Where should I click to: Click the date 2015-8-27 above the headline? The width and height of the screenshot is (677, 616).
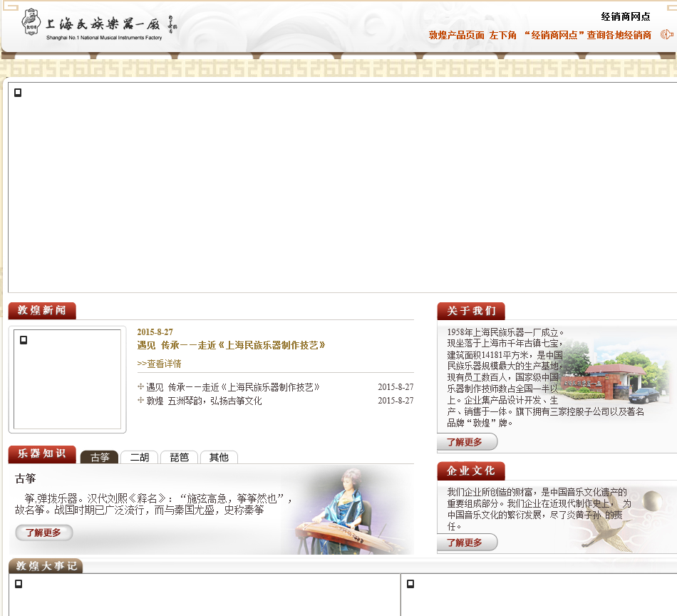[155, 332]
